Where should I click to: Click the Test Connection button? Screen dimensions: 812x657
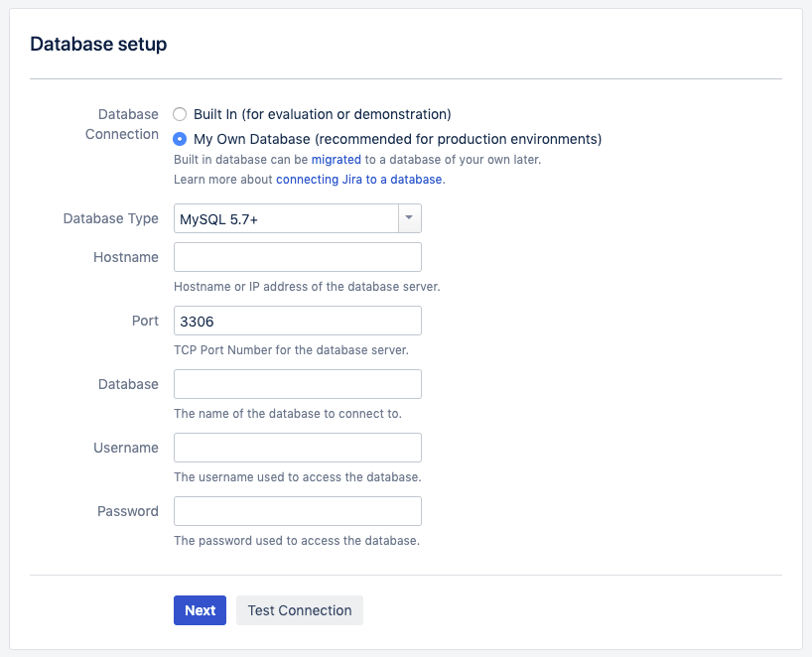tap(300, 610)
